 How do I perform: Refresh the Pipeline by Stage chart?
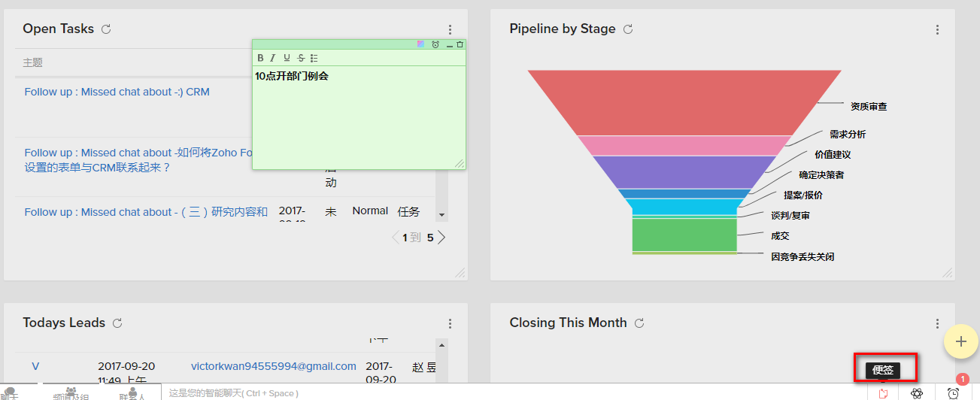click(628, 29)
